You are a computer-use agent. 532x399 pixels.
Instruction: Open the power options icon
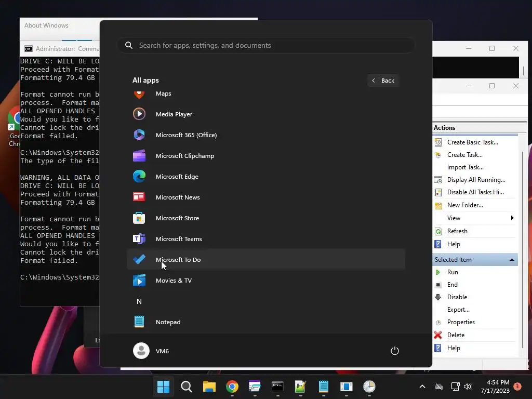click(395, 351)
